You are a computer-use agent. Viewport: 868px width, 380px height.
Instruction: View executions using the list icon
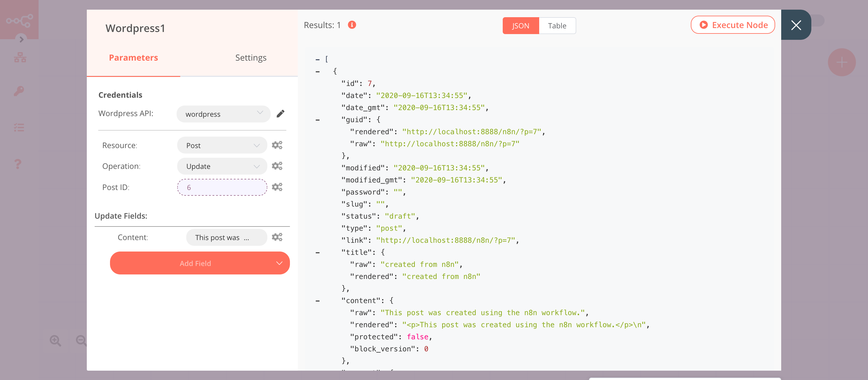[19, 127]
